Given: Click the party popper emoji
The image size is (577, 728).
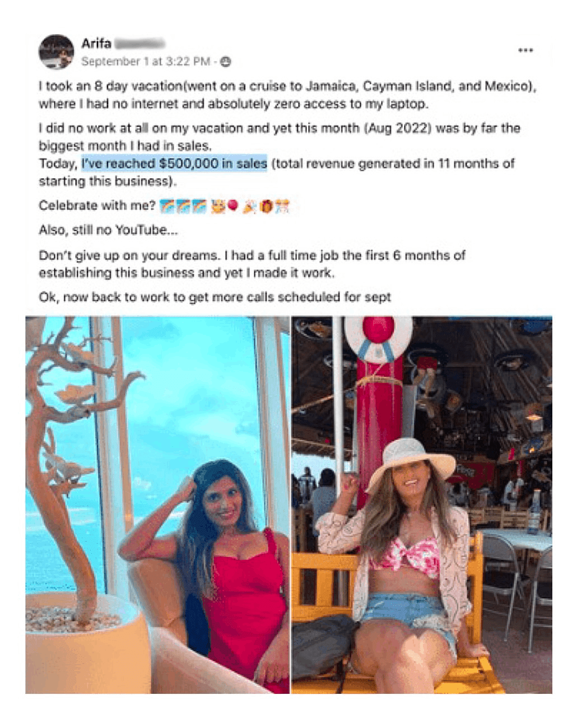Looking at the screenshot, I should (250, 206).
